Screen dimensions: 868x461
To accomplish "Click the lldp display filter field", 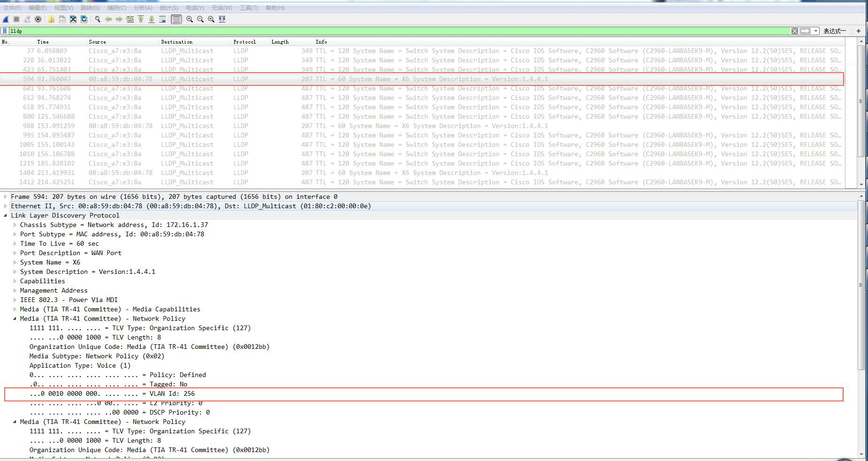I will click(x=376, y=31).
